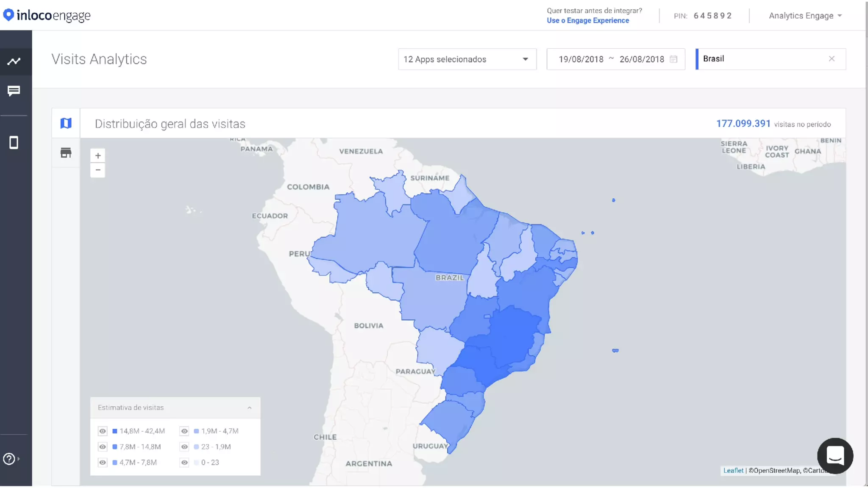
Task: Open the help question mark icon
Action: coord(9,459)
